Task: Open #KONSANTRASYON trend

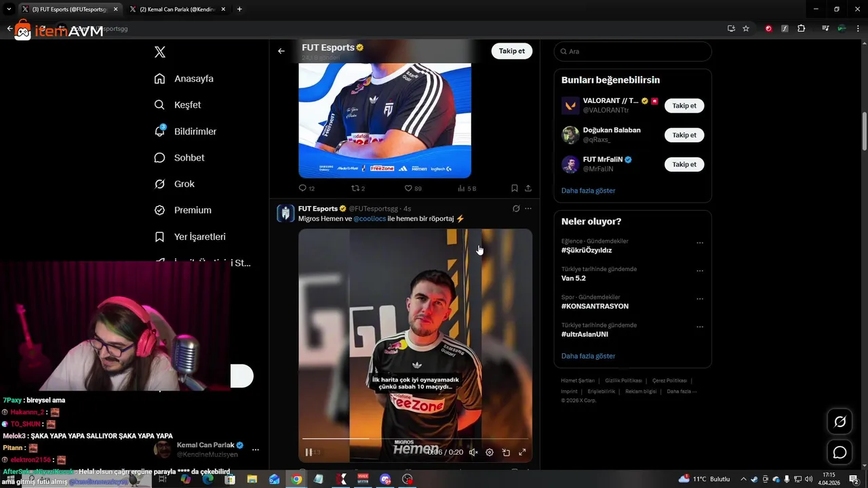Action: (595, 306)
